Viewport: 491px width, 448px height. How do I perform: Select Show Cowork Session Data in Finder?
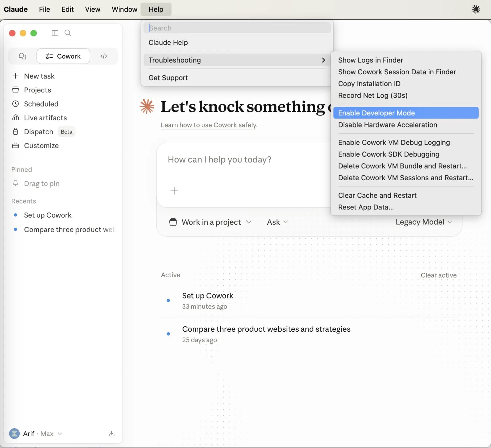click(406, 72)
